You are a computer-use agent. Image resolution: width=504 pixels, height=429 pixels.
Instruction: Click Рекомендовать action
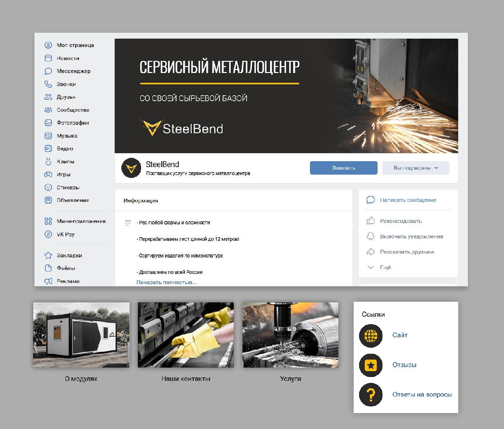click(x=401, y=221)
